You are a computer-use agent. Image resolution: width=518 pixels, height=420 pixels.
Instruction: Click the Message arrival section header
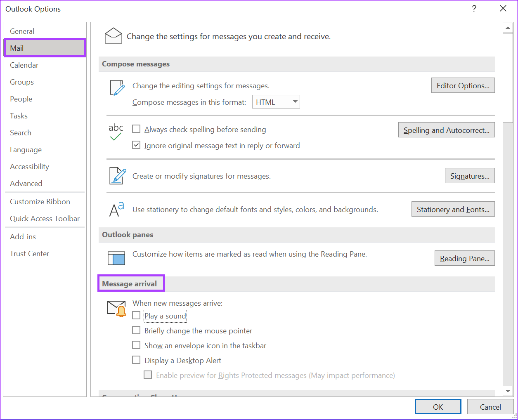click(x=296, y=284)
